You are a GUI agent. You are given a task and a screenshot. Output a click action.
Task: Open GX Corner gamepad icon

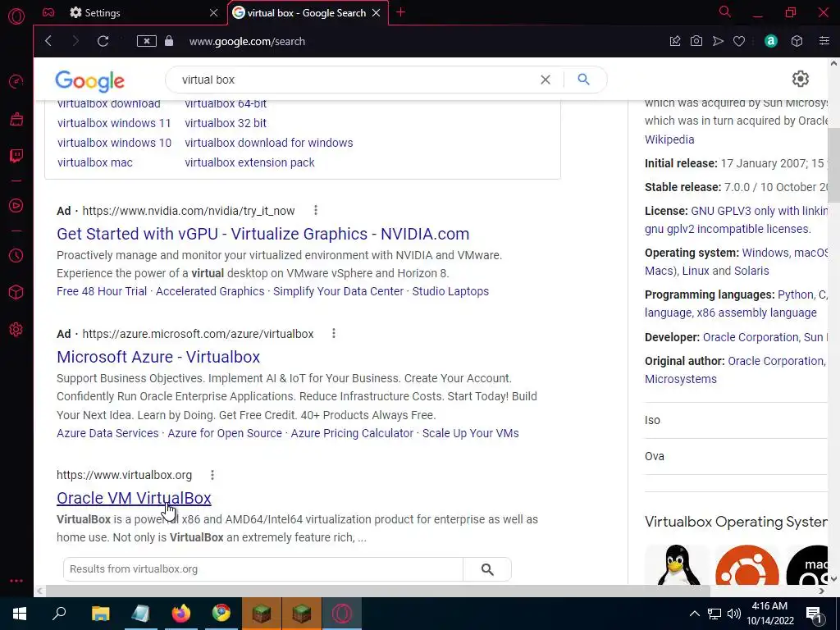pyautogui.click(x=48, y=12)
